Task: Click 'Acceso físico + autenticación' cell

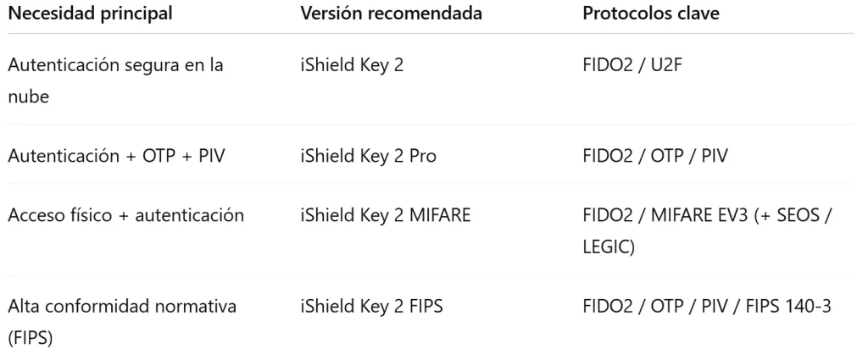Action: tap(126, 215)
